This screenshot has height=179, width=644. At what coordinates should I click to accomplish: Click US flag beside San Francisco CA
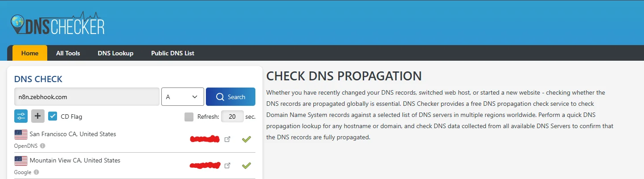(21, 134)
